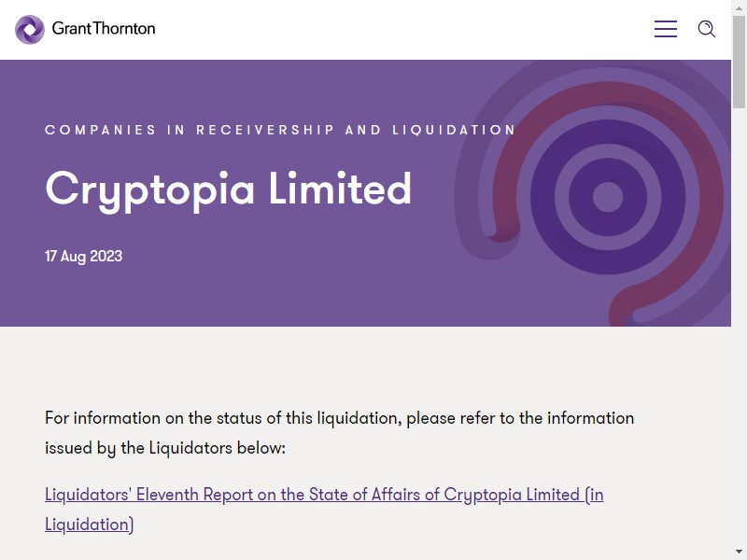Click the center dot of the concentric circles graphic
Viewport: 747px width, 560px height.
(x=608, y=197)
